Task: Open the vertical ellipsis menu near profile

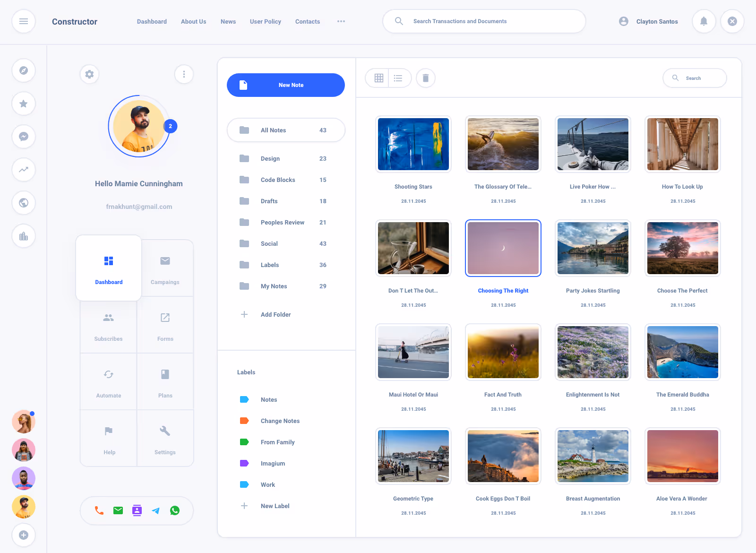Action: (x=184, y=74)
